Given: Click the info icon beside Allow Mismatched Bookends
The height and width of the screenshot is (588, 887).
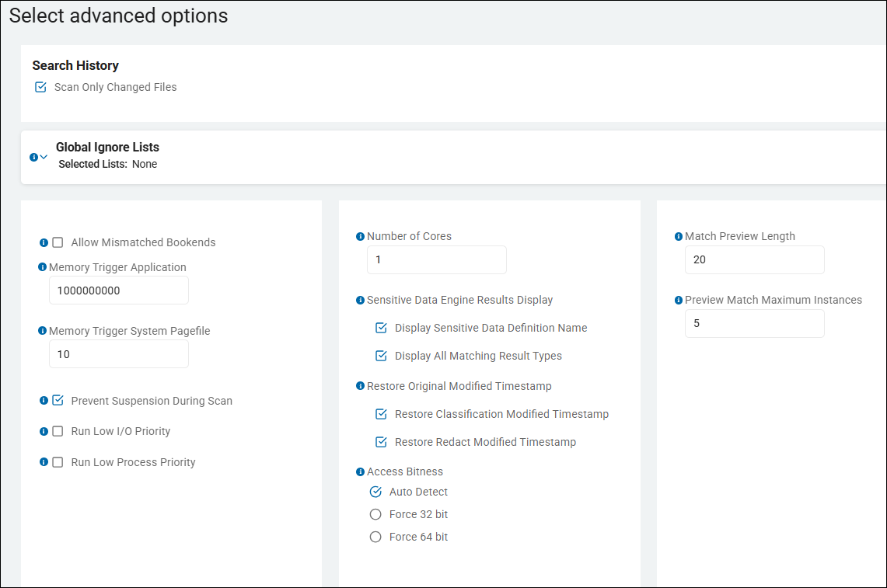Looking at the screenshot, I should click(x=44, y=242).
